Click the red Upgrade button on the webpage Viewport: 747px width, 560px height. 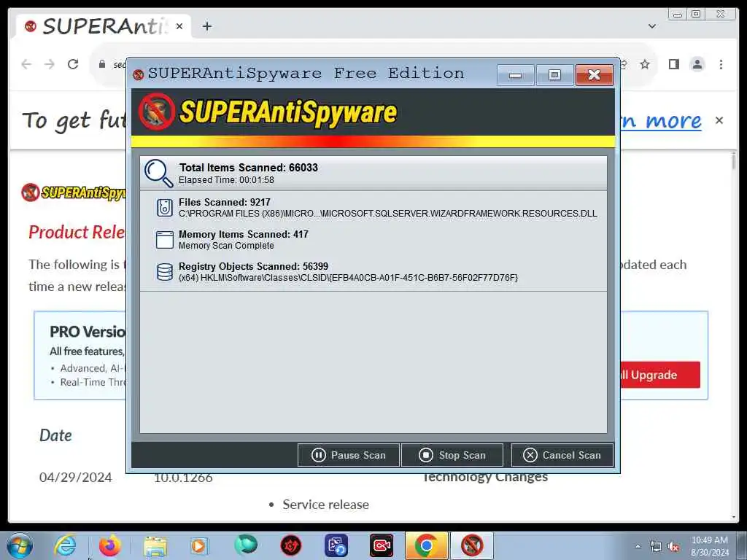point(660,375)
